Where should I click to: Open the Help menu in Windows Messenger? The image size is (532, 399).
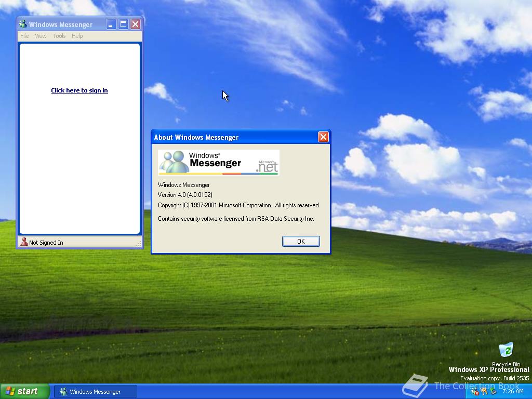click(x=77, y=36)
